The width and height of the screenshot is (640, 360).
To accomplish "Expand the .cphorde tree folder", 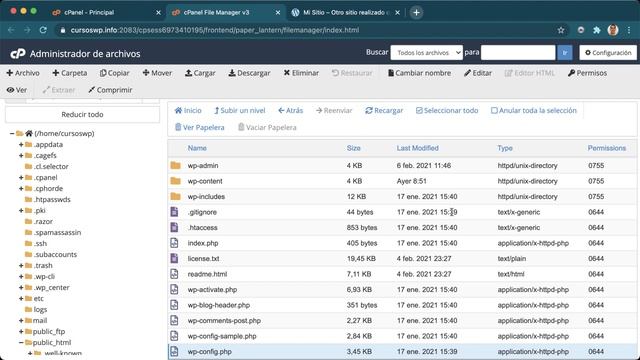I will click(x=21, y=189).
